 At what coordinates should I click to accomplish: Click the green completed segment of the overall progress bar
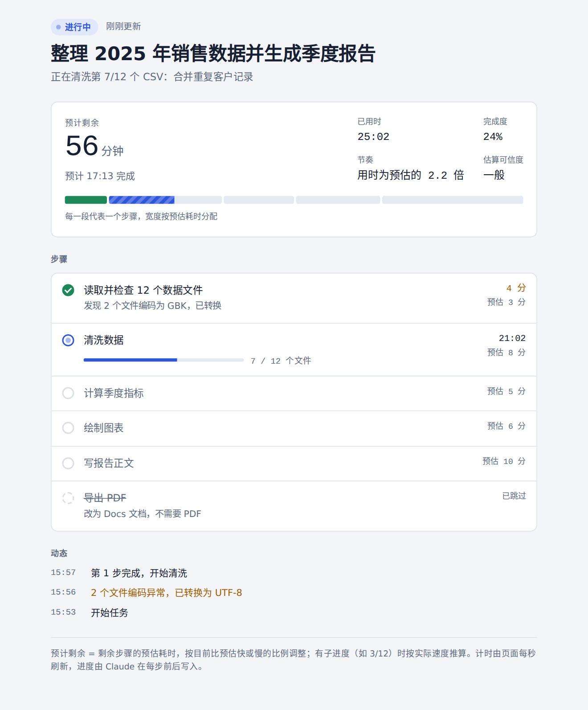point(86,200)
